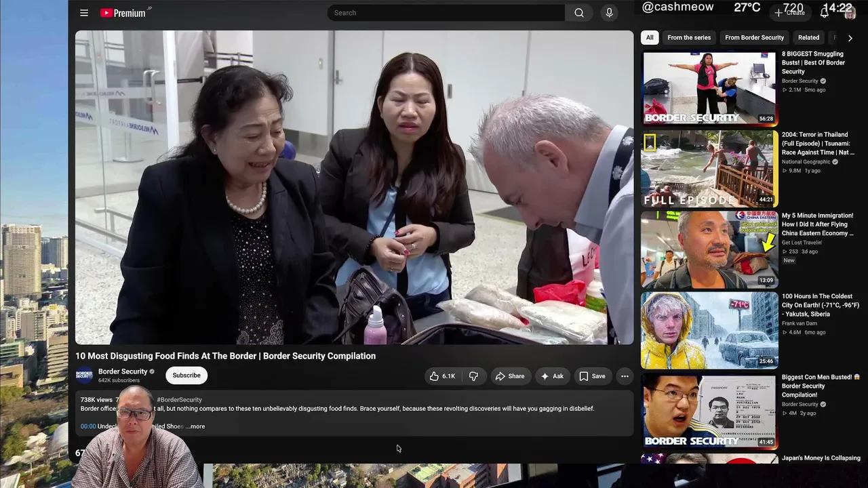
Task: Jump to the 00:00 timestamp
Action: pos(88,426)
